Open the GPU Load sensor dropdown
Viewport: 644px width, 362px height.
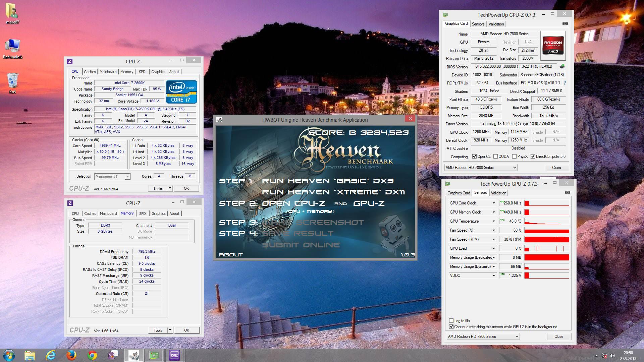click(x=494, y=248)
